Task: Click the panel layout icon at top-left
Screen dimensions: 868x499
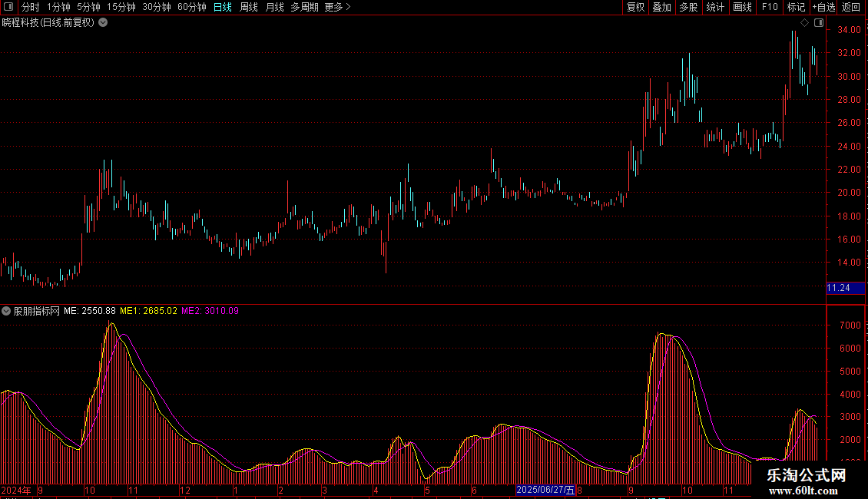Action: pyautogui.click(x=8, y=7)
